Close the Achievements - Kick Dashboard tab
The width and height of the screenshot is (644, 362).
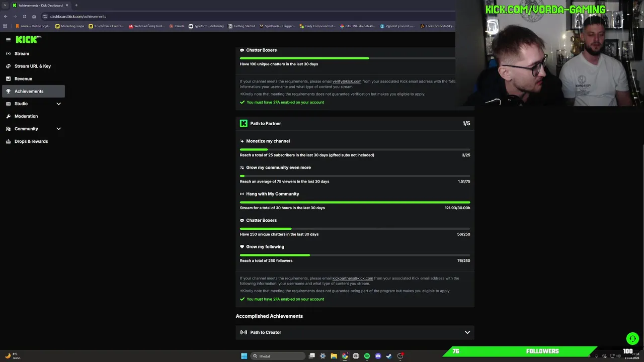67,5
